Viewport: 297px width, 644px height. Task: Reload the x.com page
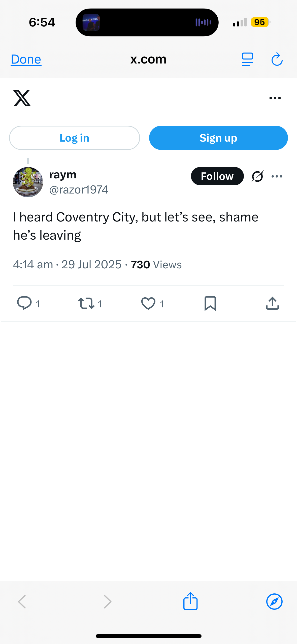pyautogui.click(x=277, y=59)
